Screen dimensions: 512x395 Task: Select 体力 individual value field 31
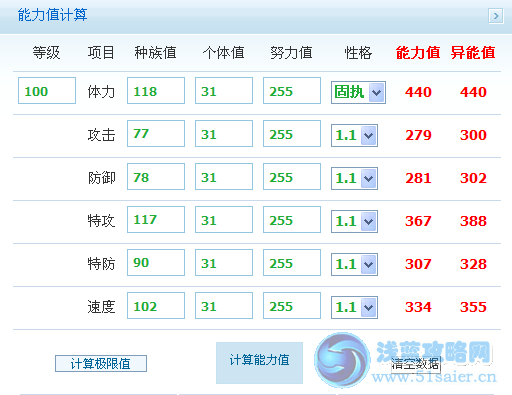(224, 91)
